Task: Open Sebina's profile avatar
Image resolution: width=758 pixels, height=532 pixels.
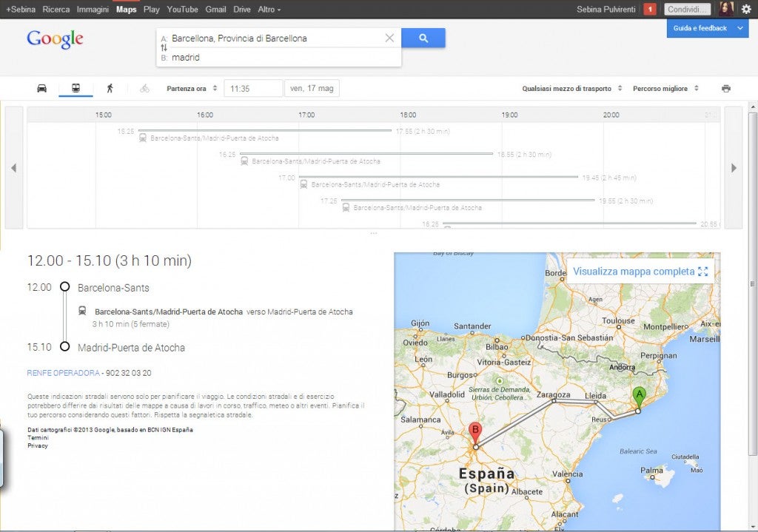Action: 726,9
